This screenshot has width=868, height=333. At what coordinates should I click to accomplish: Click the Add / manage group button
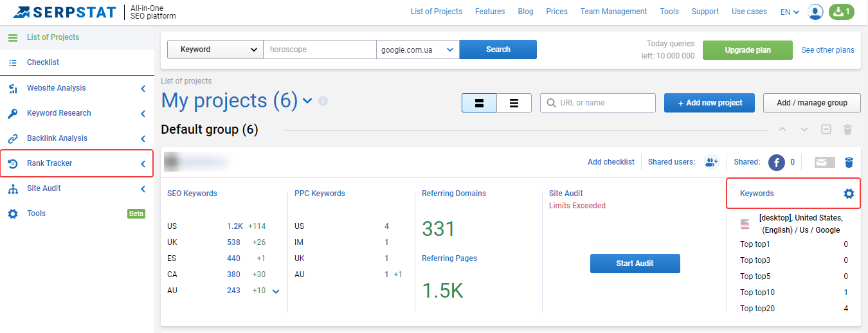point(812,103)
